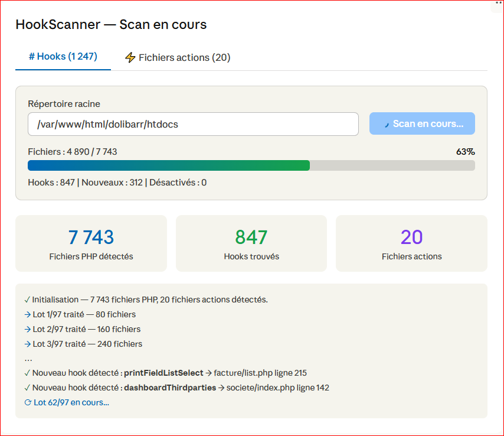Click the checkmark icon beside Initialisation log line
504x436 pixels.
tap(28, 300)
